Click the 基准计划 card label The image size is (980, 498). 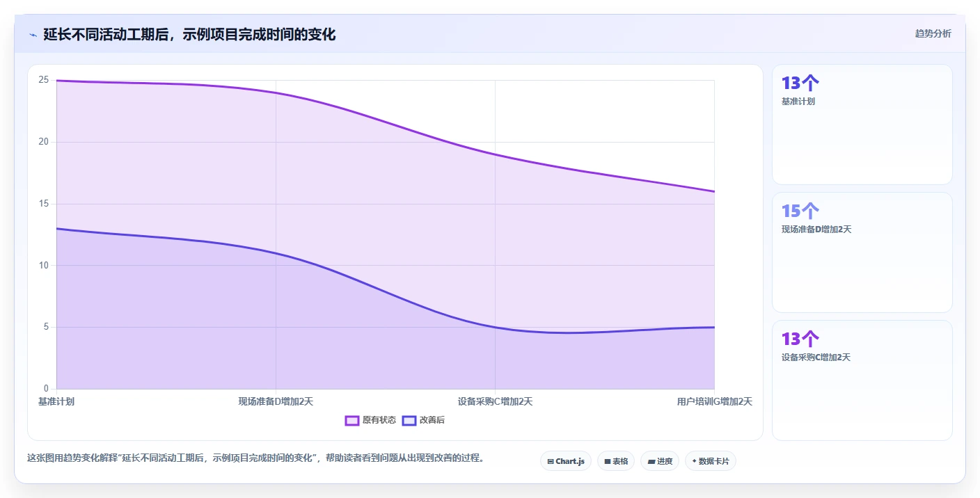(798, 102)
